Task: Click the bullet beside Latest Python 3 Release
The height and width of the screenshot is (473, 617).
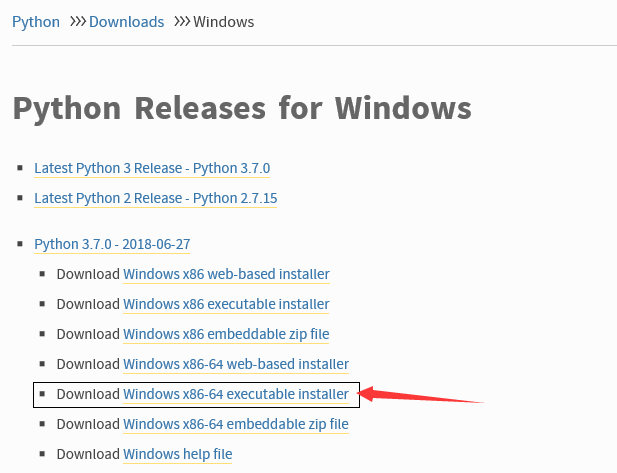Action: 20,168
